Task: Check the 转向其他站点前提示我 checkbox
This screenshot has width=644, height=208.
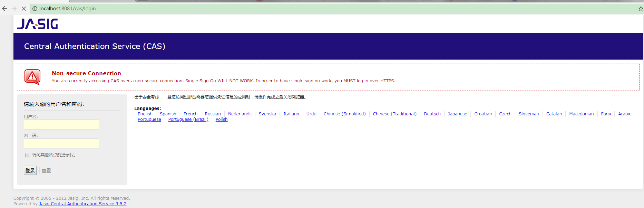Action: pyautogui.click(x=27, y=155)
